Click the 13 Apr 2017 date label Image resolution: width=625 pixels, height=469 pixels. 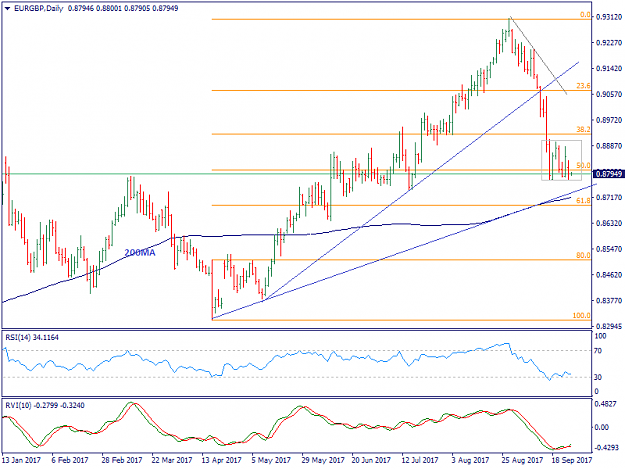[x=222, y=460]
